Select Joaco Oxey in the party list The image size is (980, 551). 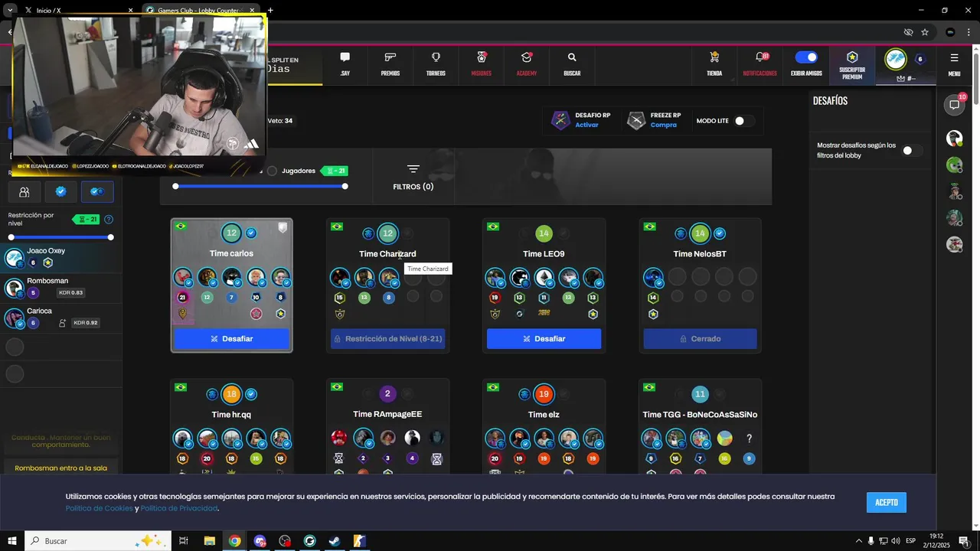click(61, 257)
